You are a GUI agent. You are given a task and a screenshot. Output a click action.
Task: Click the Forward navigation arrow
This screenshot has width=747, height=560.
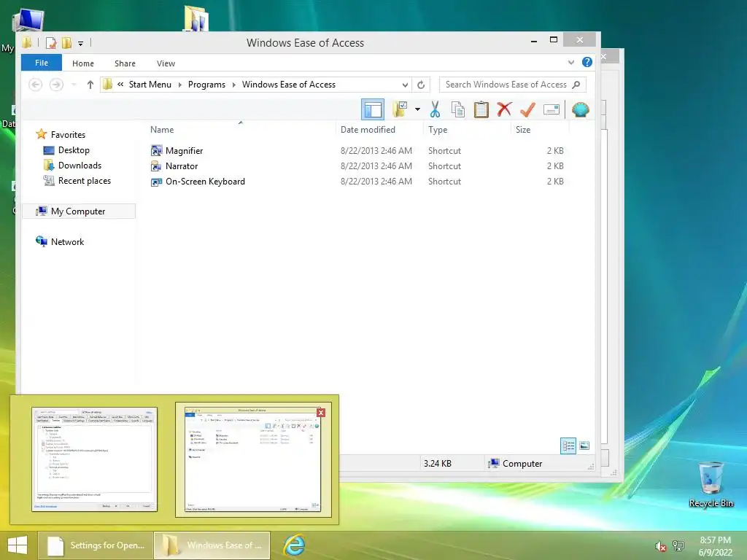[56, 85]
